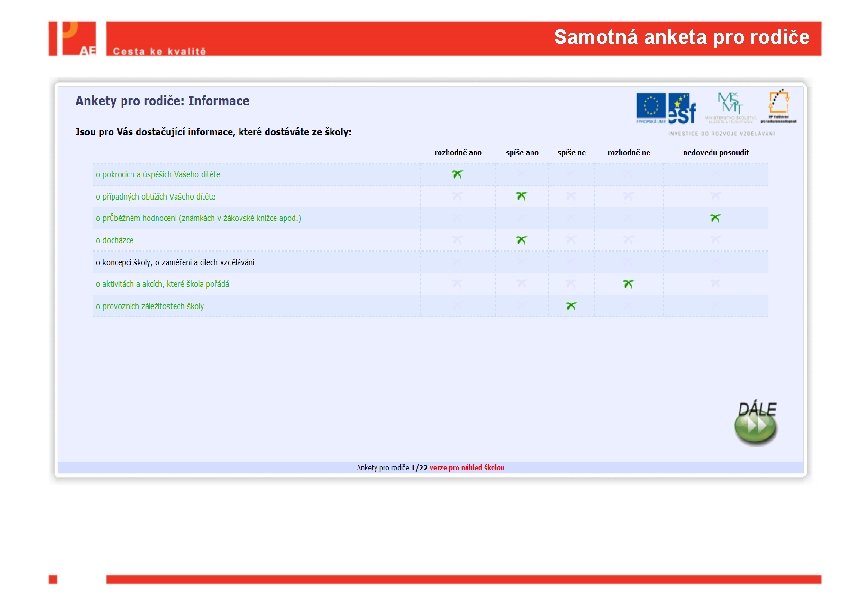Click the selected 'spíše ano' mark for 'o případných obtížích'
842x595 pixels.
(x=521, y=196)
